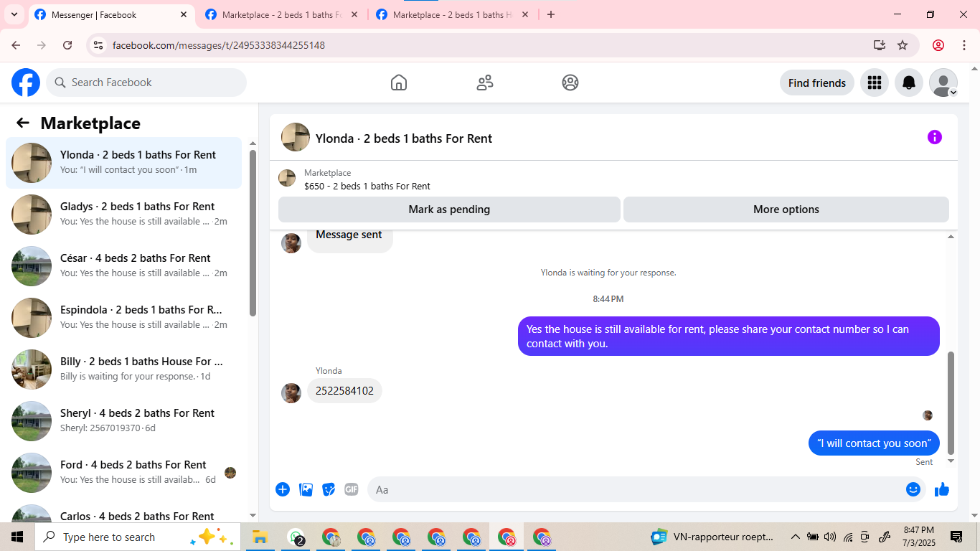Click the "I will contact you soon" message

tap(874, 443)
